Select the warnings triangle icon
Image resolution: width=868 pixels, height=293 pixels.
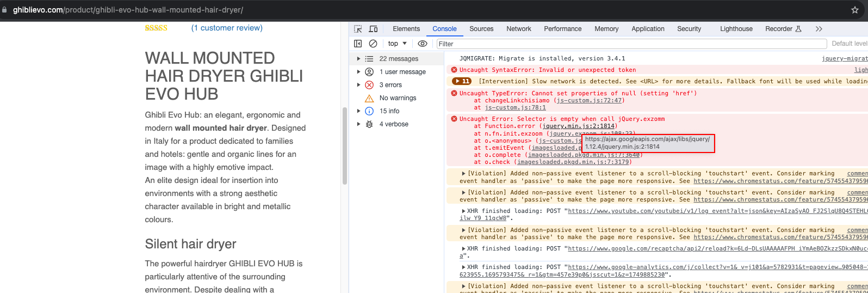pyautogui.click(x=369, y=98)
